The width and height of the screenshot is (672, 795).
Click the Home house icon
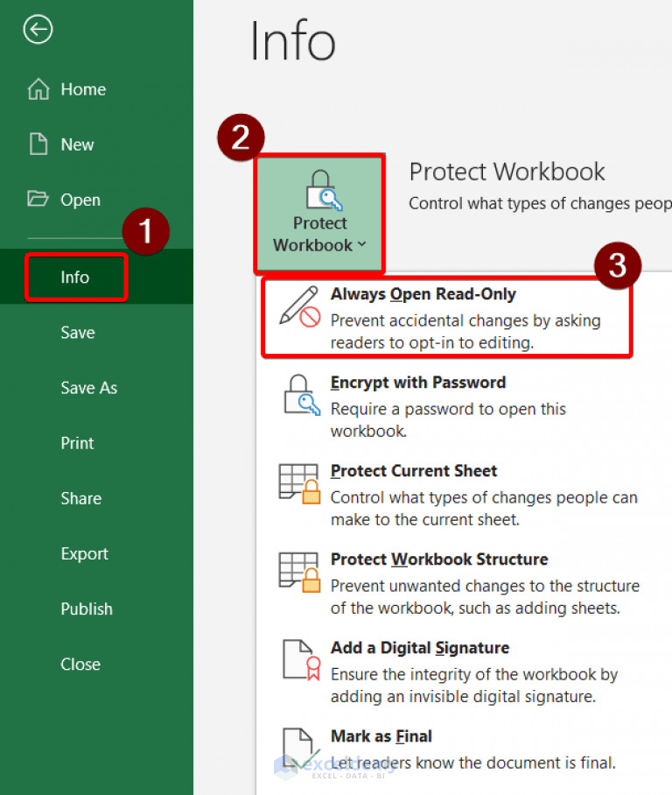tap(38, 89)
